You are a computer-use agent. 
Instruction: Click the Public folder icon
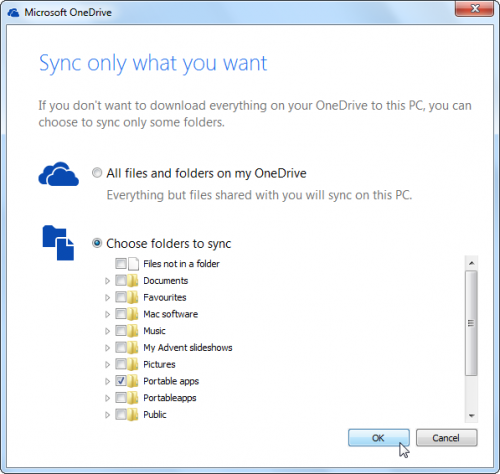[x=133, y=415]
